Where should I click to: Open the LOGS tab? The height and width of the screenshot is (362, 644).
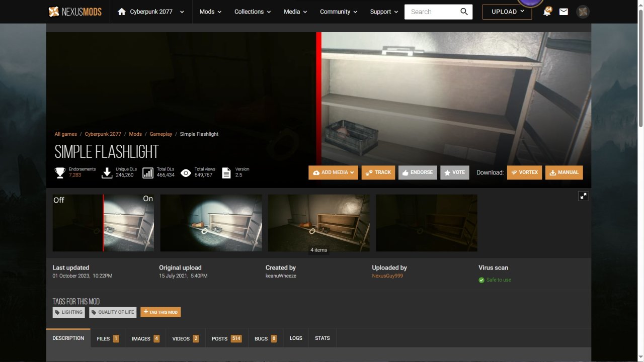point(296,338)
